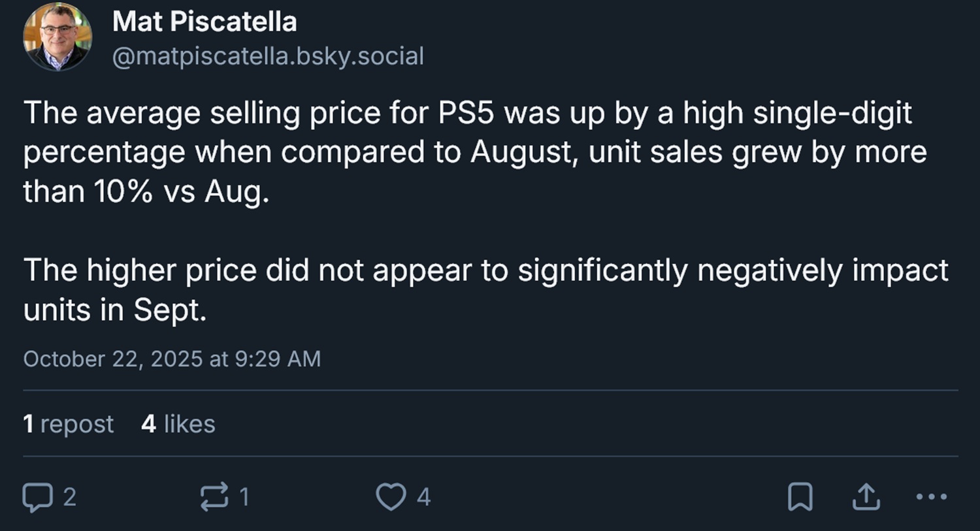The image size is (980, 531).
Task: Click the reply speech bubble icon
Action: click(37, 497)
